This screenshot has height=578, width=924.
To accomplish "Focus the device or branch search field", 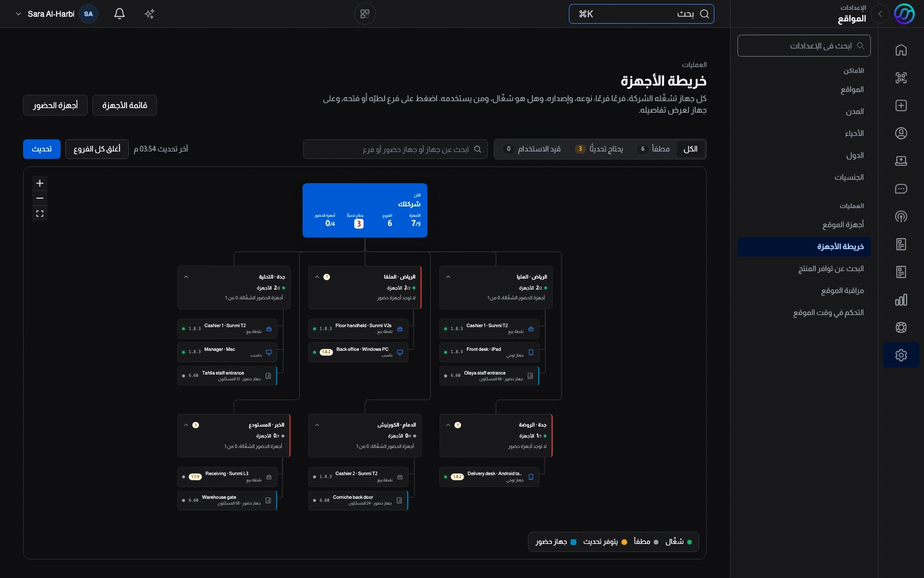I will (x=396, y=149).
